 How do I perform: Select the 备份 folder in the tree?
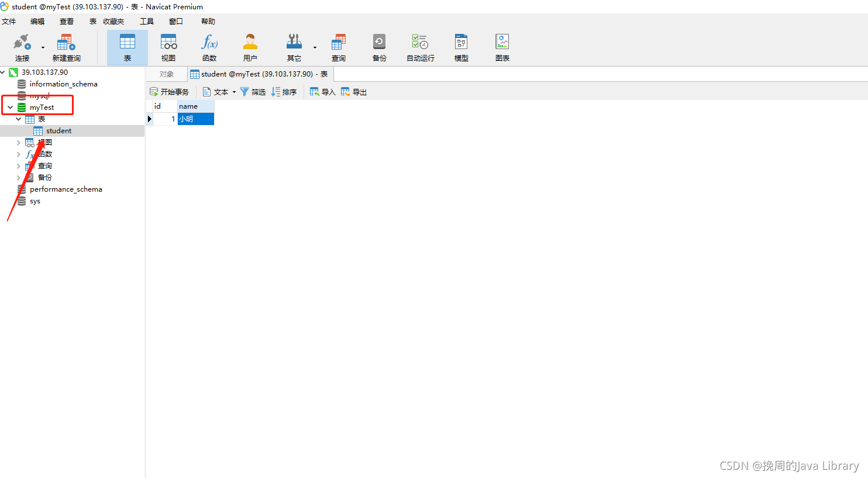pos(44,178)
